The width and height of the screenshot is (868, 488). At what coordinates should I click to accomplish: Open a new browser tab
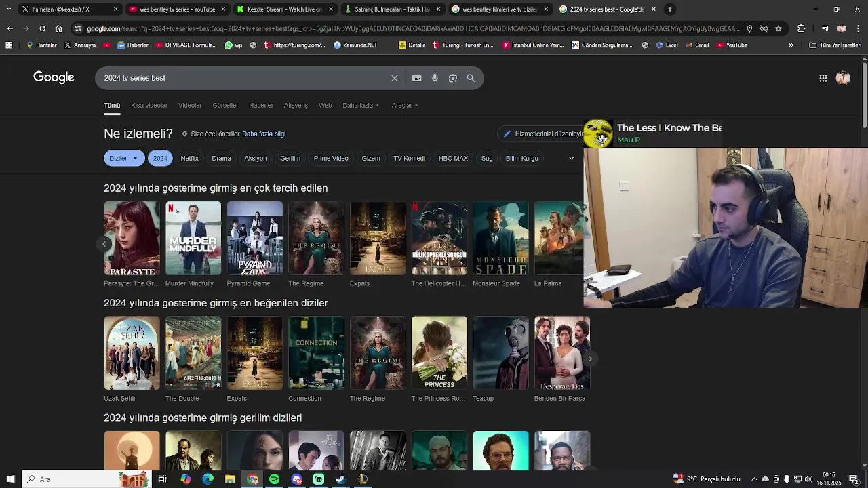tap(669, 9)
